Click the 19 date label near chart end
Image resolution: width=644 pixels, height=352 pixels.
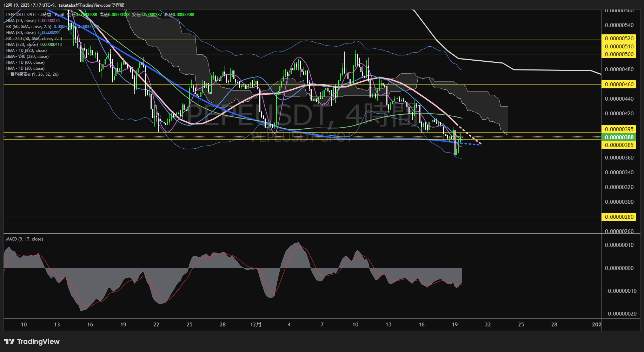click(454, 325)
